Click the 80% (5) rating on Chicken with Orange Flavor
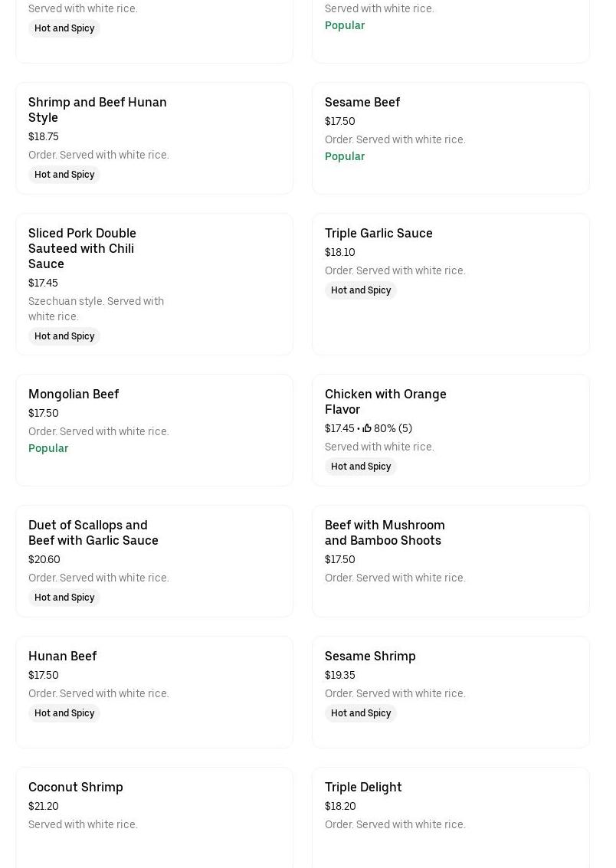This screenshot has height=868, width=616. pos(393,428)
